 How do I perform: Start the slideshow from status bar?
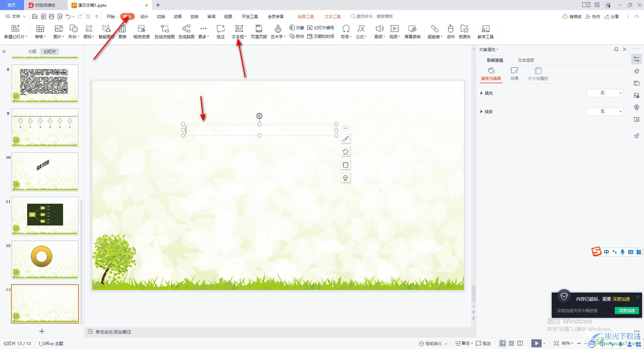[536, 343]
